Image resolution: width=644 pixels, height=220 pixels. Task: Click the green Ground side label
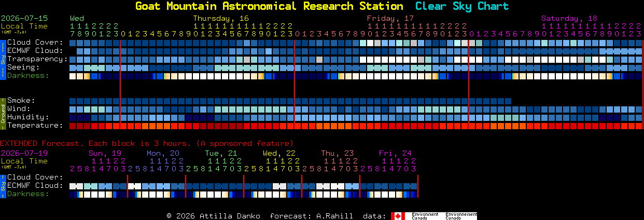[3, 113]
